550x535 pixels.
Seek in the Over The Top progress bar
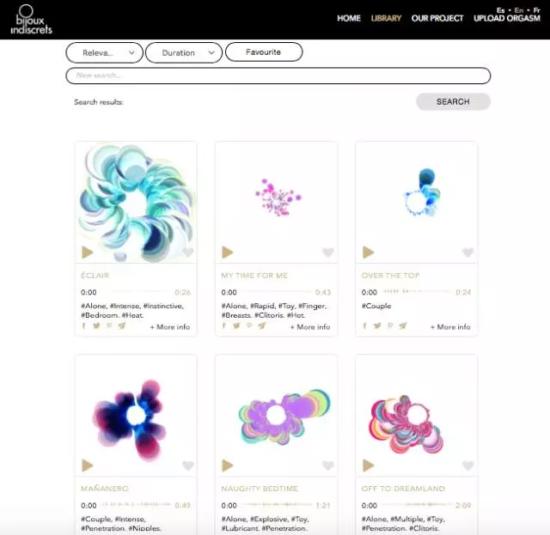pos(417,292)
